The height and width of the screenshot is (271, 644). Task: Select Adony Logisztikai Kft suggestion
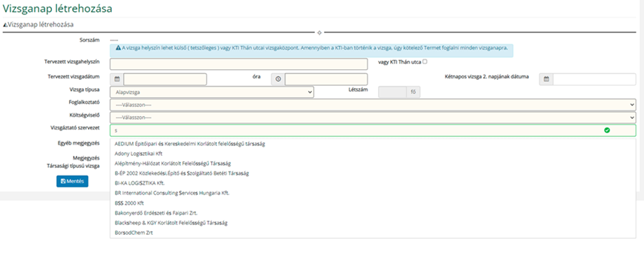(x=373, y=154)
